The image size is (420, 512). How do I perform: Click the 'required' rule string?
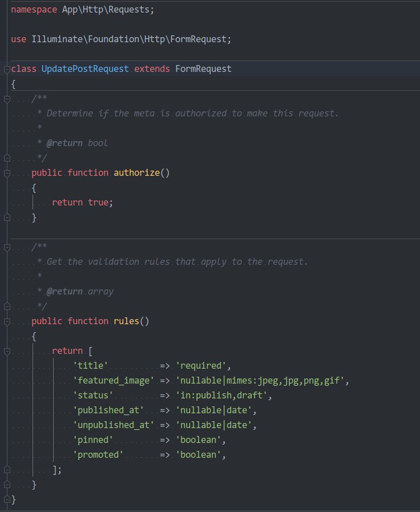(201, 366)
